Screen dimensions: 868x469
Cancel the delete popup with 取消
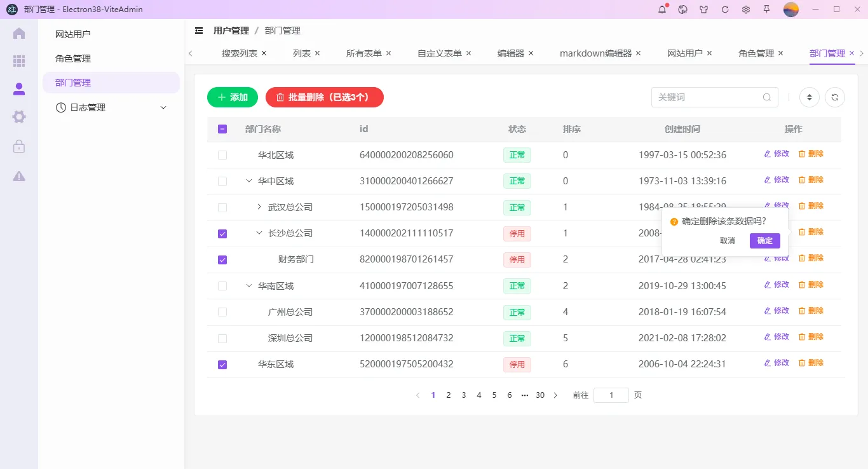click(x=728, y=241)
